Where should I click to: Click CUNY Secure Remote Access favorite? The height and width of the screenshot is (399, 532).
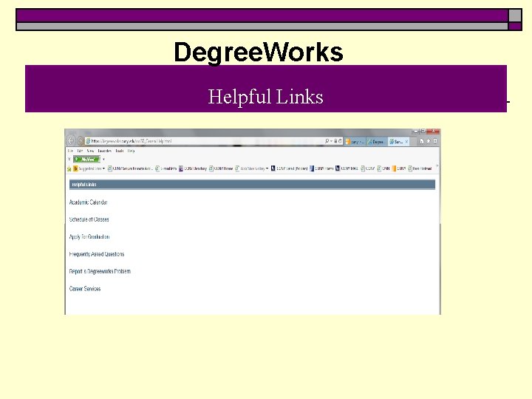(x=130, y=168)
